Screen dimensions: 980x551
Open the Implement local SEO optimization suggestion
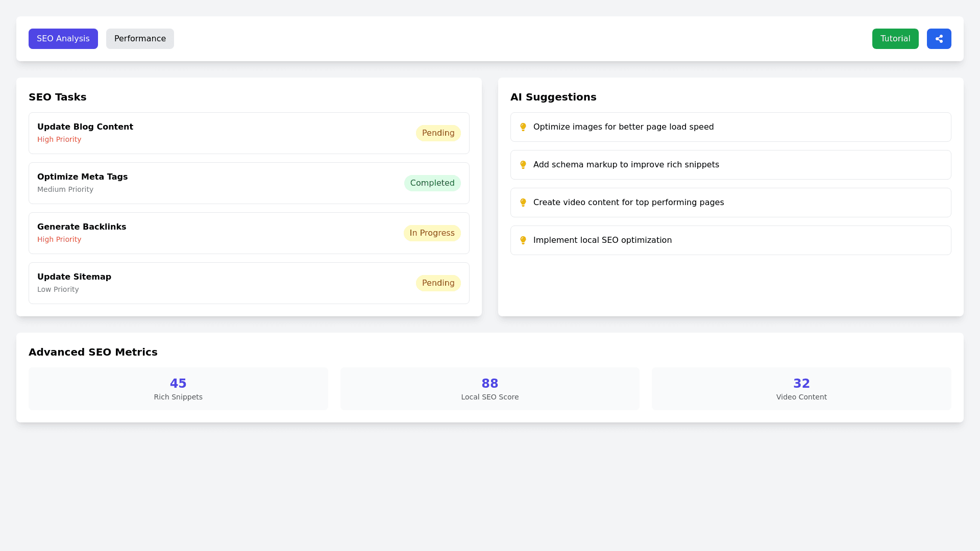pyautogui.click(x=602, y=240)
